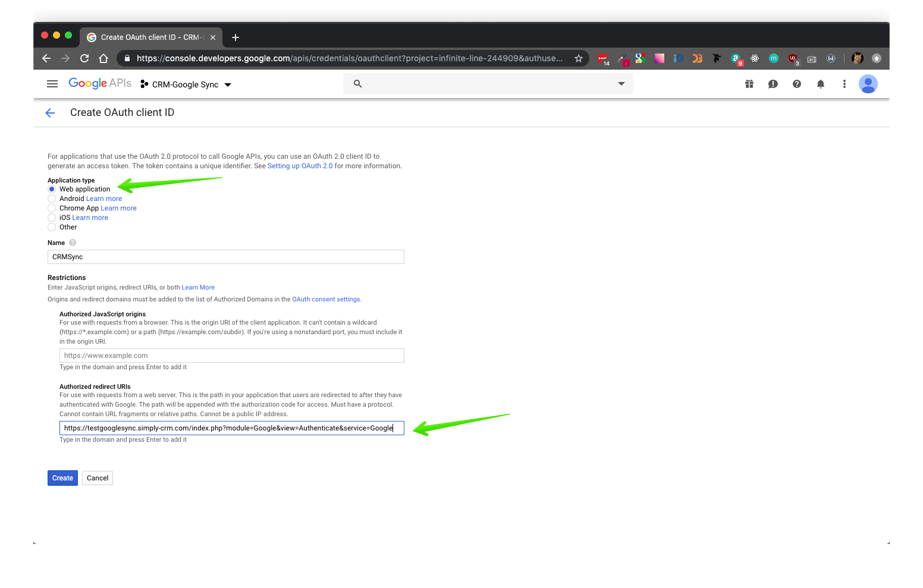The height and width of the screenshot is (588, 923).
Task: Select iOS application type
Action: tap(52, 218)
